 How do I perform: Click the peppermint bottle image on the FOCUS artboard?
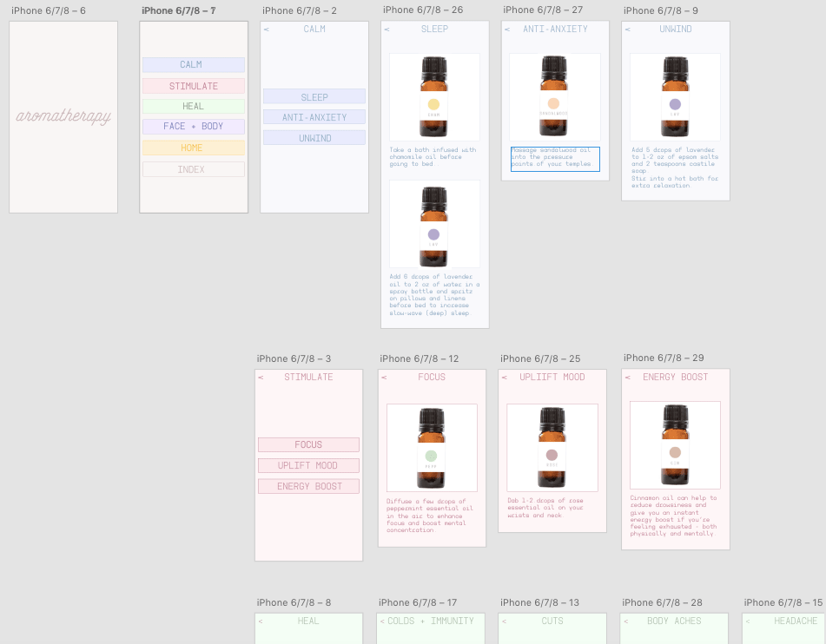[432, 447]
